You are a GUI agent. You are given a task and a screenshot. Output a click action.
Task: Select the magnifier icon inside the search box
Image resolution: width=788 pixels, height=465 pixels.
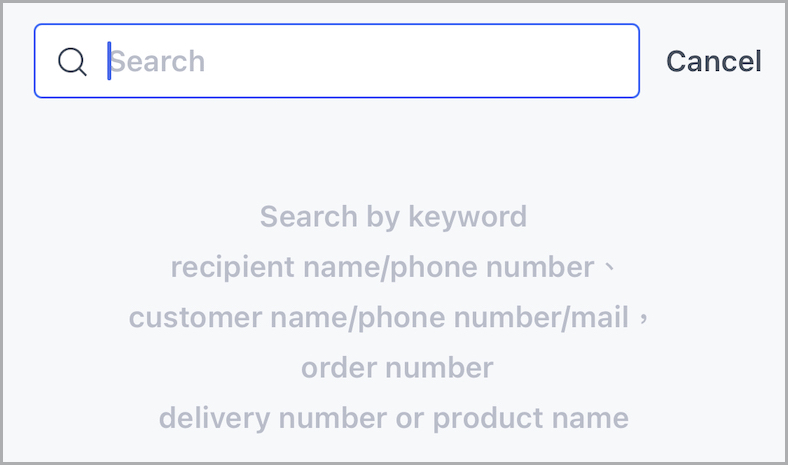click(72, 61)
